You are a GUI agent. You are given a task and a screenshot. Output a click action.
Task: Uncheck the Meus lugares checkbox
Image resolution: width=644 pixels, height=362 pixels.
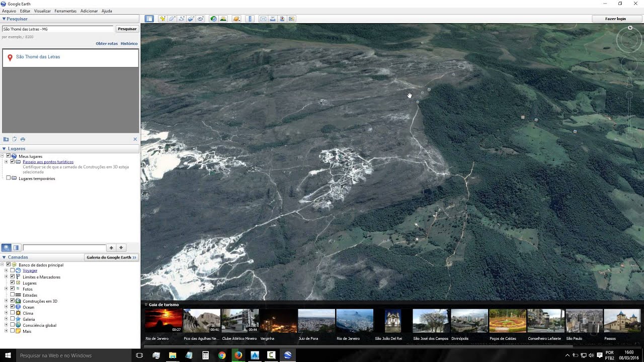(8, 156)
